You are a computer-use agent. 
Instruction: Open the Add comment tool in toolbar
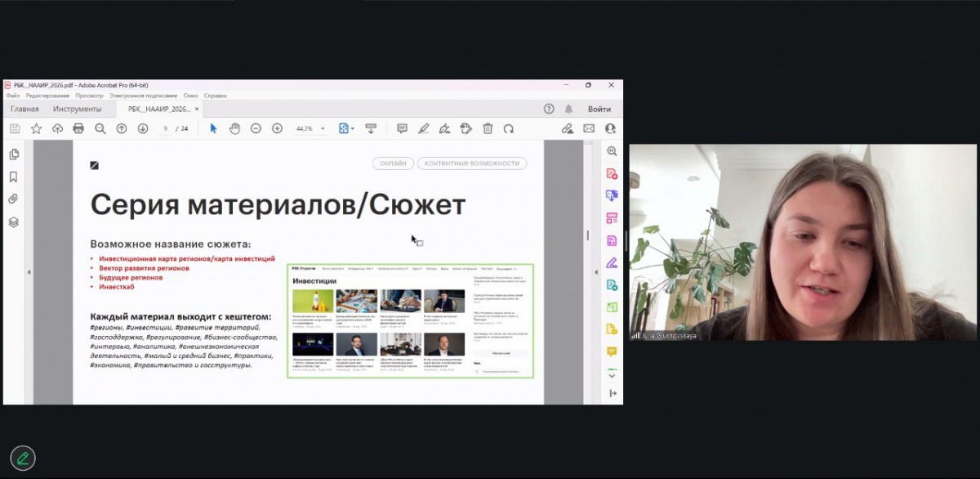click(402, 128)
